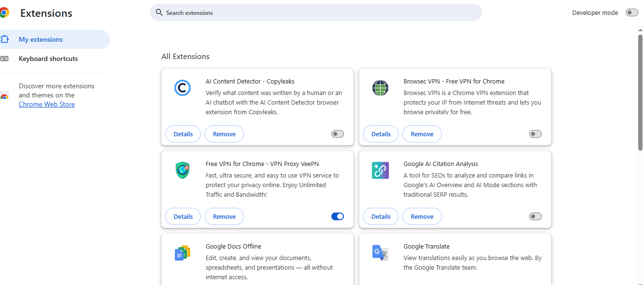Click the Extensions page title
The image size is (644, 285).
coord(46,13)
